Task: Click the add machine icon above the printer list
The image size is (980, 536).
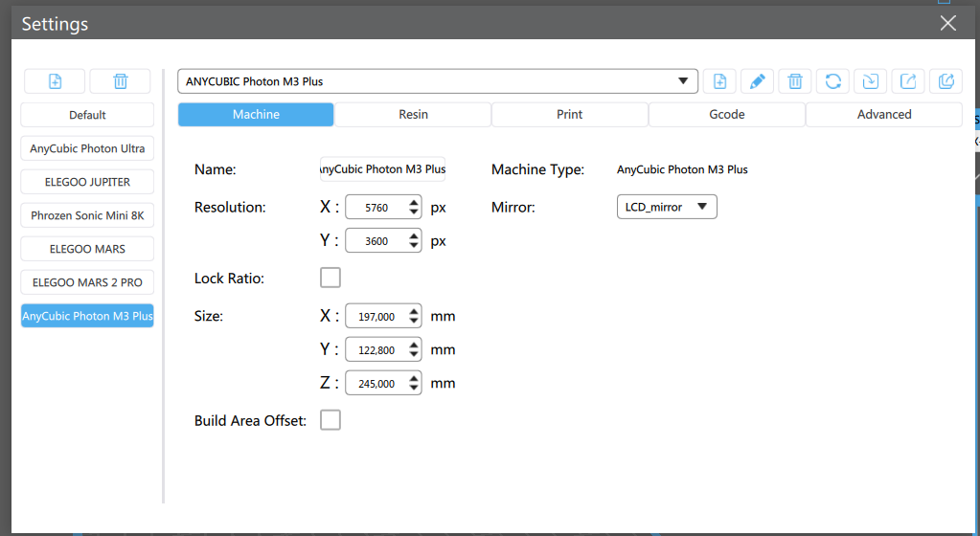Action: coord(55,81)
